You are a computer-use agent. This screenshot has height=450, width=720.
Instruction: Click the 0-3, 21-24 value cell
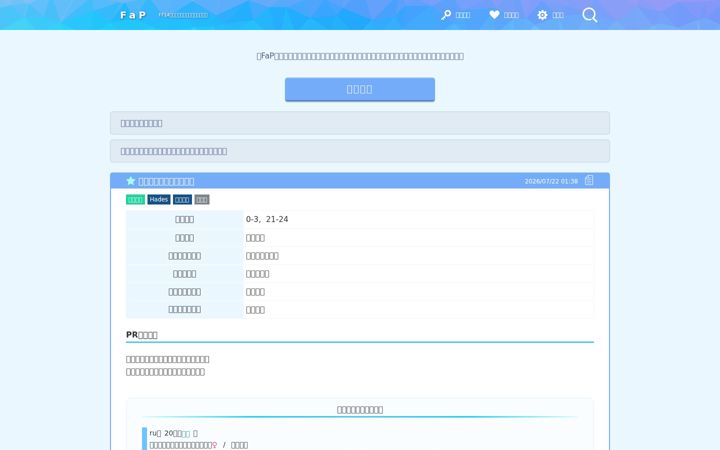(x=418, y=219)
